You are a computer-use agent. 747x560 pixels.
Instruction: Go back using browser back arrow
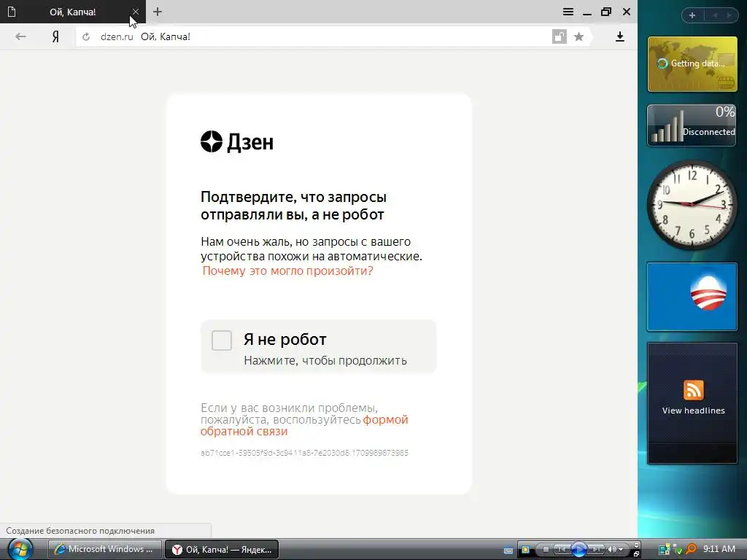[x=20, y=36]
